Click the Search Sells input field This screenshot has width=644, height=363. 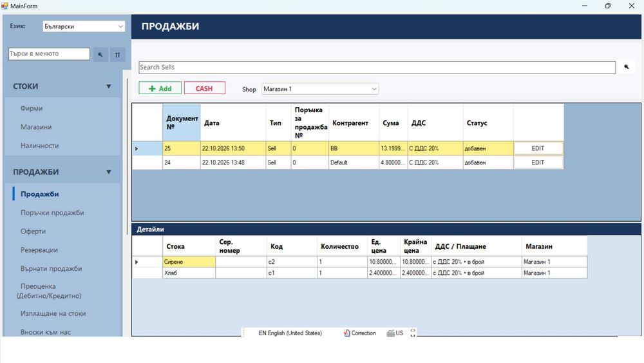point(377,67)
